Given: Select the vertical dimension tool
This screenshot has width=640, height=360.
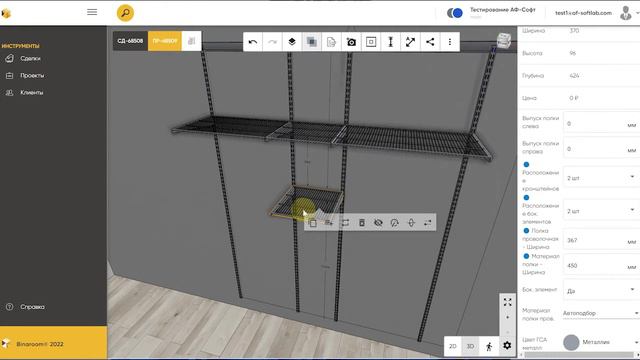Looking at the screenshot, I should (x=390, y=42).
